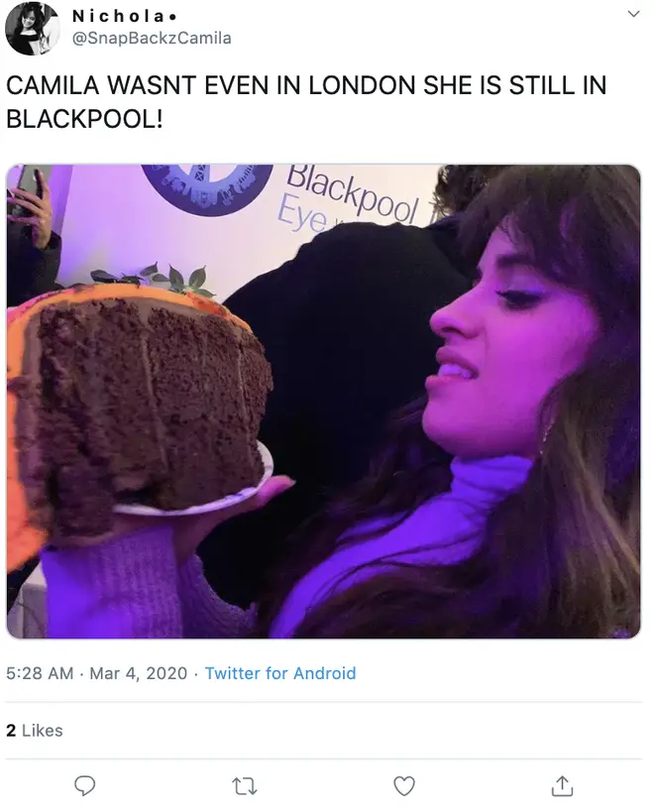Screen dimensions: 654x812
Task: Open the Twitter for Android link
Action: [280, 673]
